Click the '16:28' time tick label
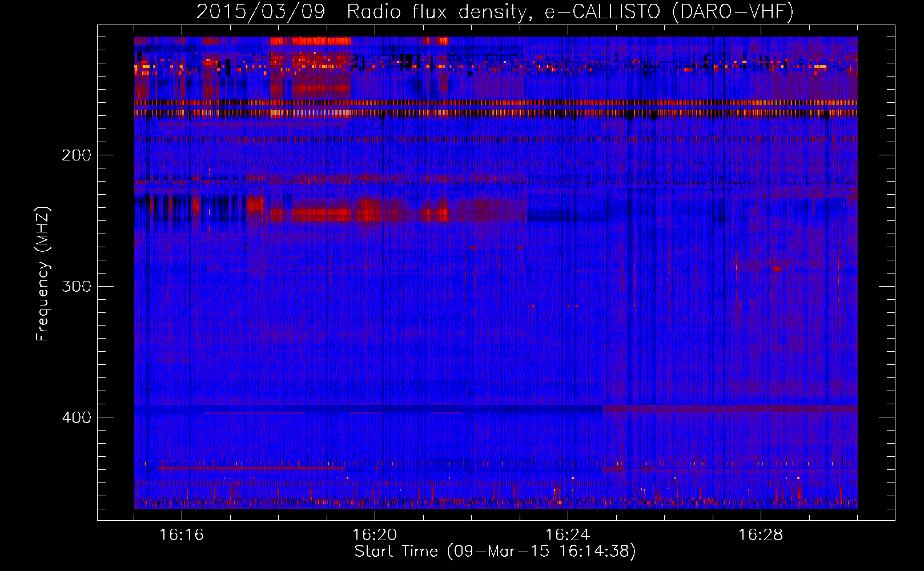 click(761, 535)
